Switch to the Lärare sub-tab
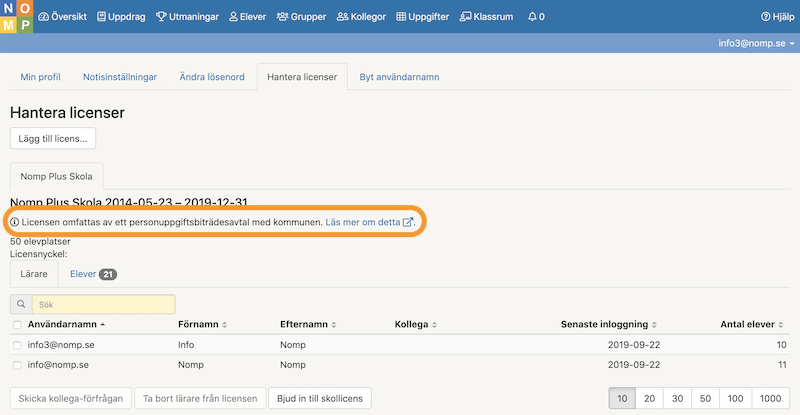800x415 pixels. click(x=34, y=274)
